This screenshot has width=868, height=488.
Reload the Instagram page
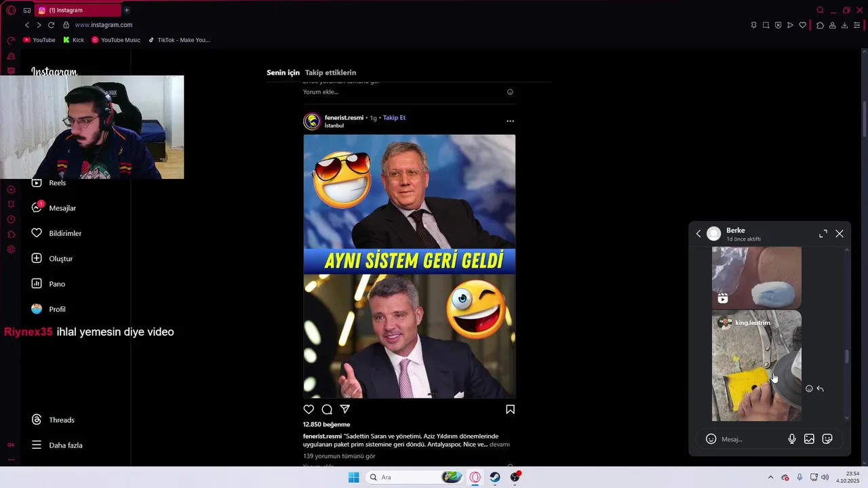click(x=51, y=25)
